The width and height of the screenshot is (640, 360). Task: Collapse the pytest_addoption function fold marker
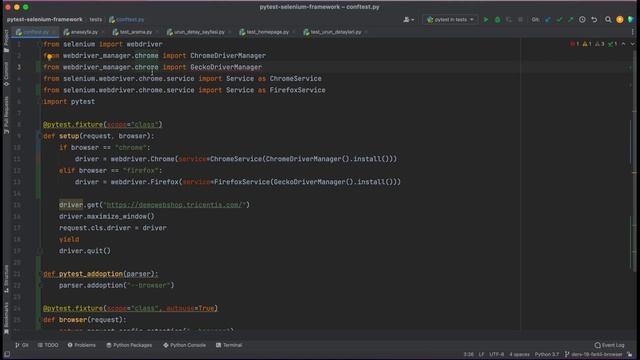pos(40,274)
